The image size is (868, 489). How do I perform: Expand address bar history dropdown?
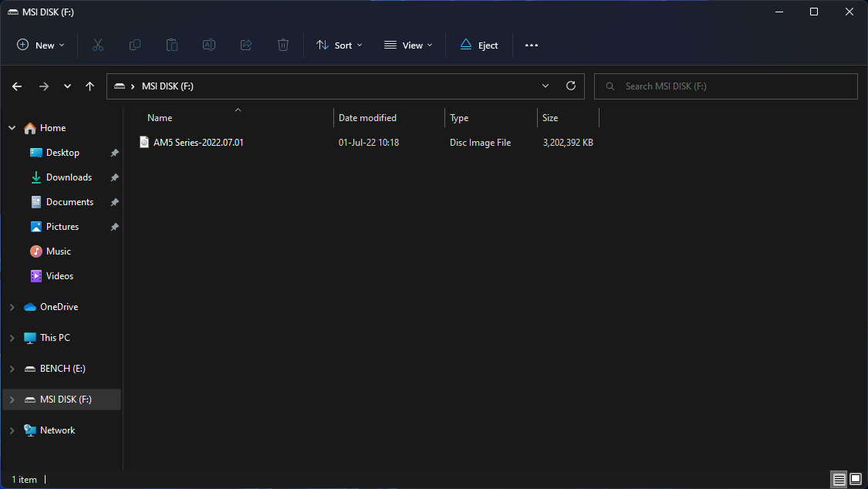pyautogui.click(x=545, y=86)
